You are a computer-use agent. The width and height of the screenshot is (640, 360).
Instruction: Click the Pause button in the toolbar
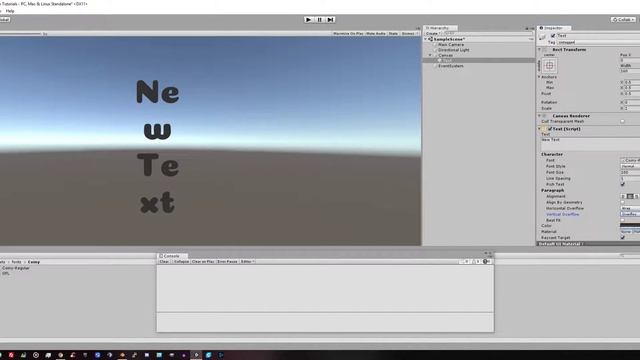tap(320, 20)
